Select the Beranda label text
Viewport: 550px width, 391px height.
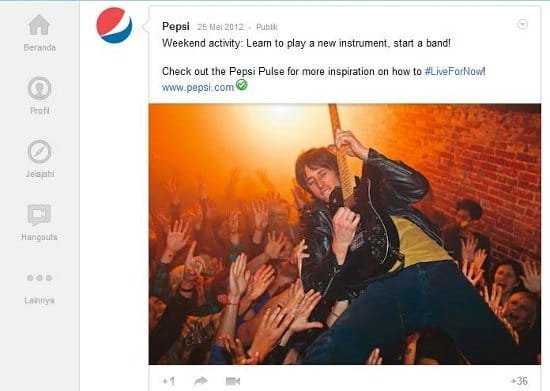tap(40, 47)
